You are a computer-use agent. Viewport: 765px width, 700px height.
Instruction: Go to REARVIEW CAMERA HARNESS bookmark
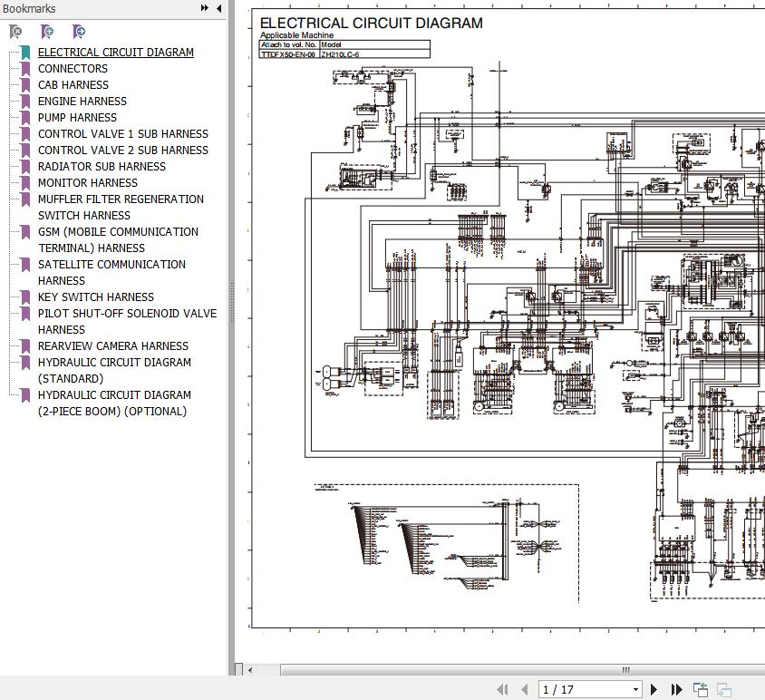click(112, 346)
